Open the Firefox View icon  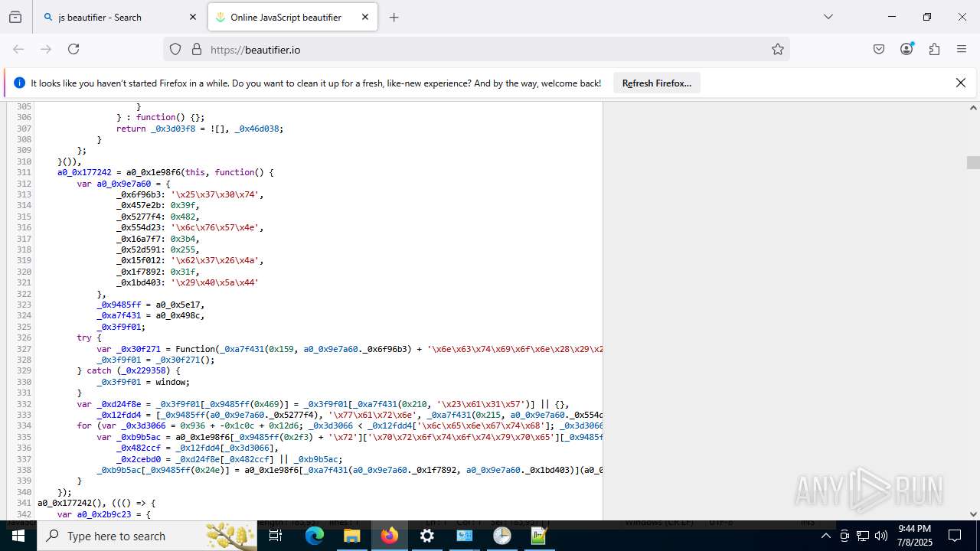[15, 17]
